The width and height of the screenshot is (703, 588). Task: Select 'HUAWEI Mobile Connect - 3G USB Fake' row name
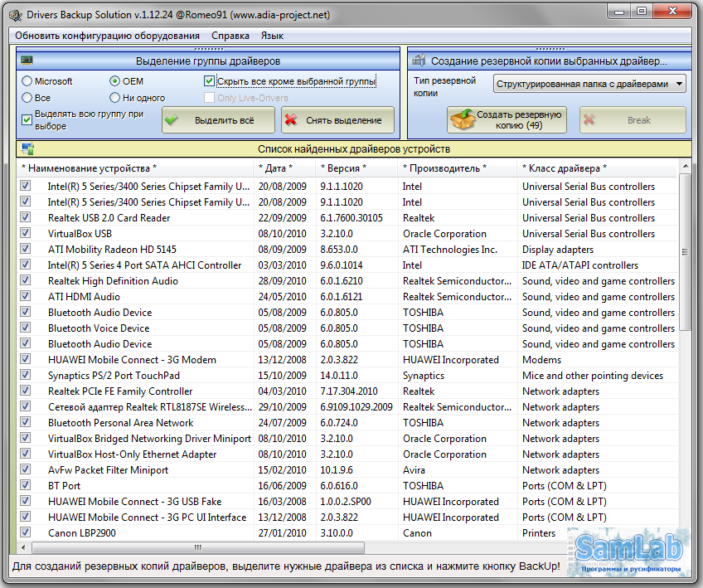[x=134, y=501]
